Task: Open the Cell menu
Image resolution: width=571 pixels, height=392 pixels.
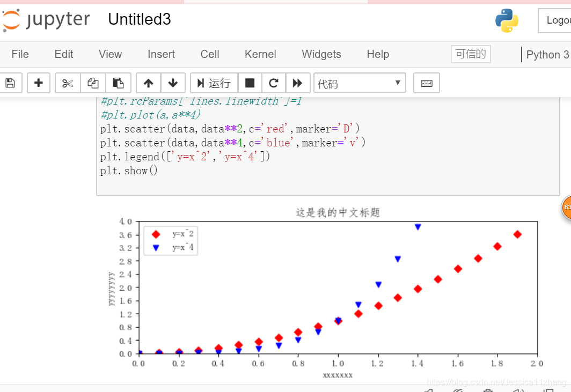Action: click(x=210, y=54)
